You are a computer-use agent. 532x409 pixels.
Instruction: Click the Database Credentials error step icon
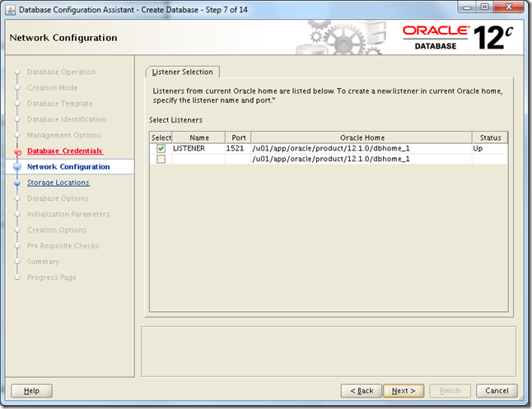click(x=18, y=152)
